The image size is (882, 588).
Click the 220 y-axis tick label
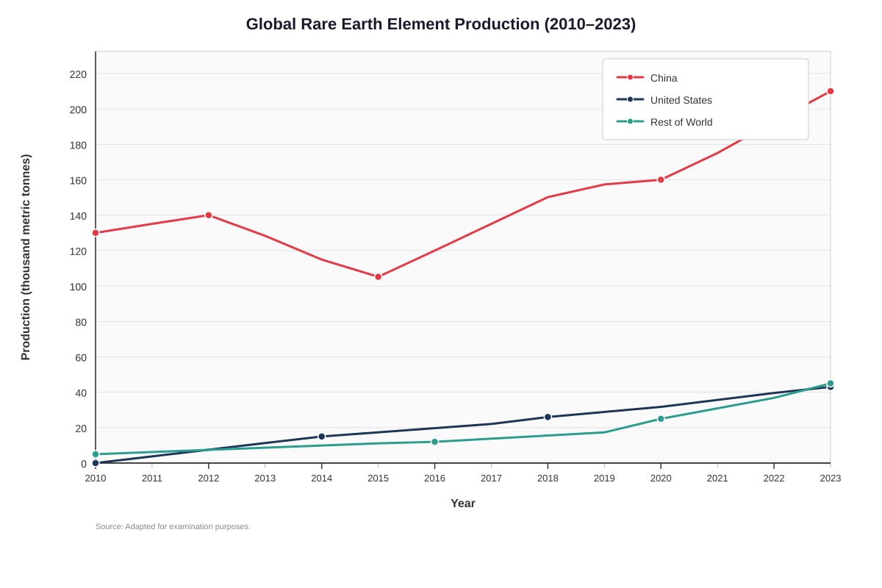[78, 74]
